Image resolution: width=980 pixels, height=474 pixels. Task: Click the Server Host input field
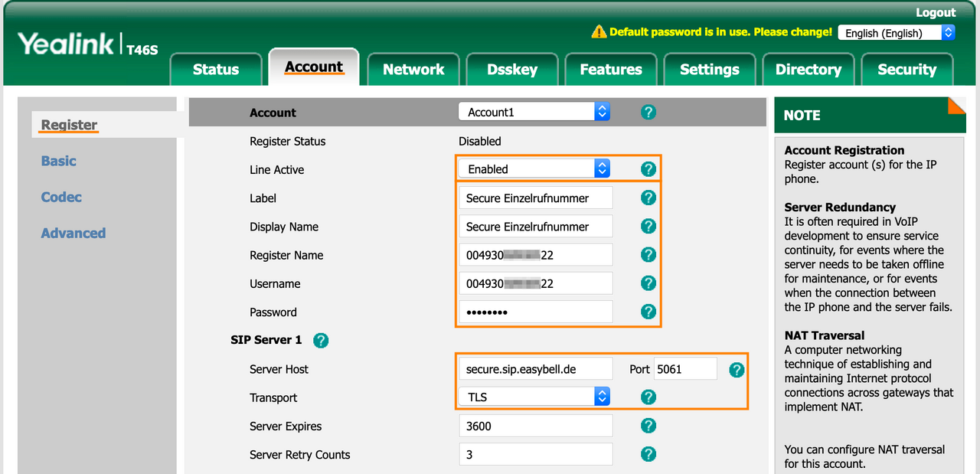pos(536,368)
